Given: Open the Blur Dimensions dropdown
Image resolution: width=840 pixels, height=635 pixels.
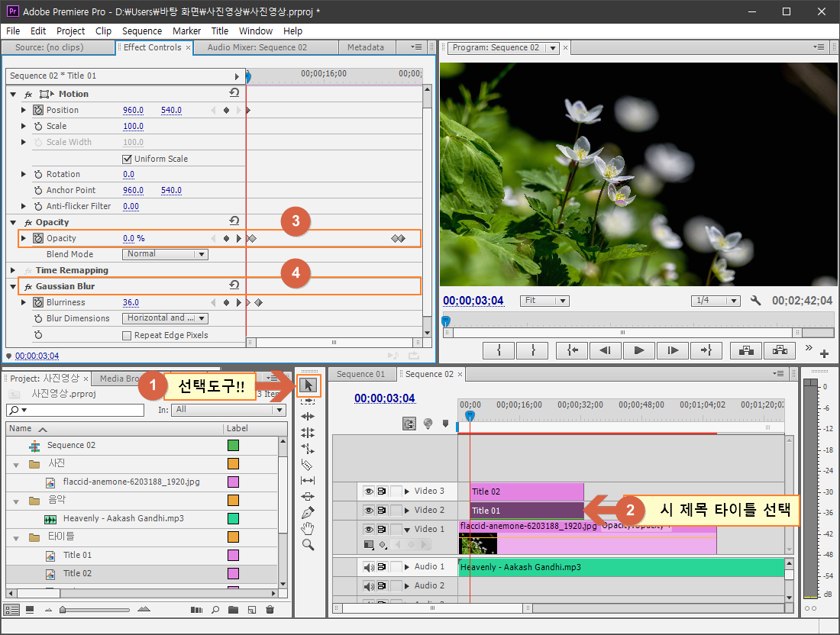Looking at the screenshot, I should click(165, 318).
